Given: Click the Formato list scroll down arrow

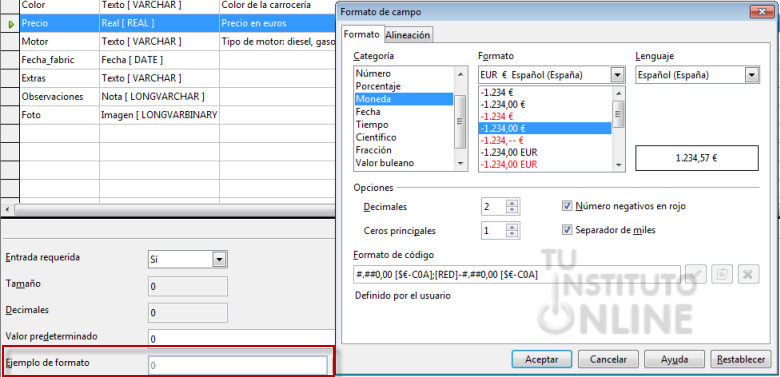Looking at the screenshot, I should 618,165.
